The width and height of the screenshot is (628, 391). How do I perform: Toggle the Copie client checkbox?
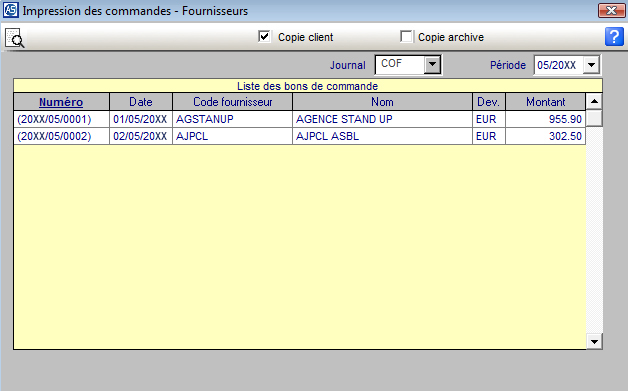(264, 37)
